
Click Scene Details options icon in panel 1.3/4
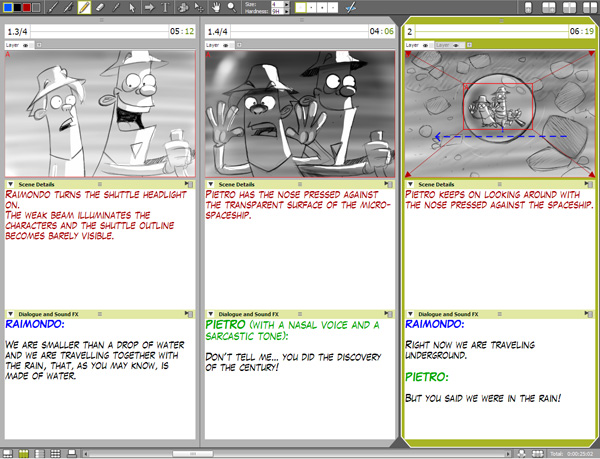[x=189, y=184]
